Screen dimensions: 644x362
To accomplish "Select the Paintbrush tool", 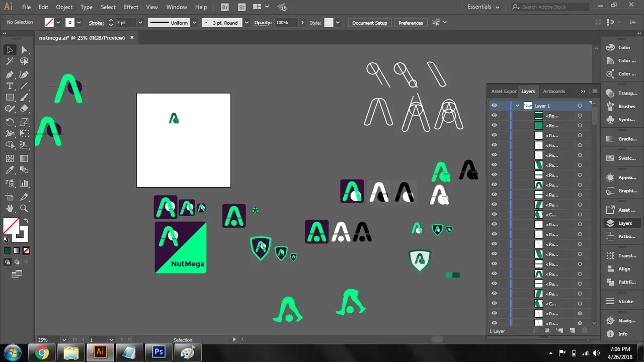I will pos(24,98).
